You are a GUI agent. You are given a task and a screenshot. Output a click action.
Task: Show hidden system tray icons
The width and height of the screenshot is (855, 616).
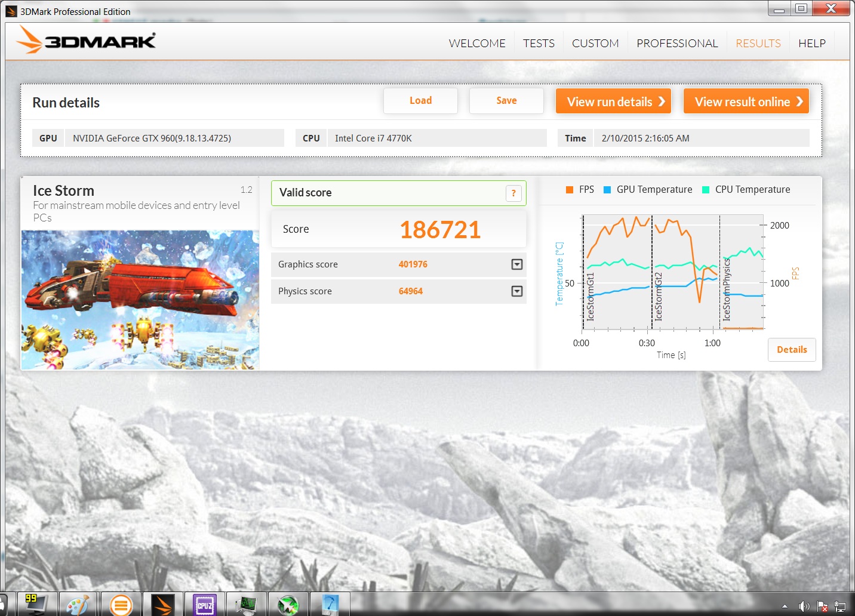click(x=785, y=606)
